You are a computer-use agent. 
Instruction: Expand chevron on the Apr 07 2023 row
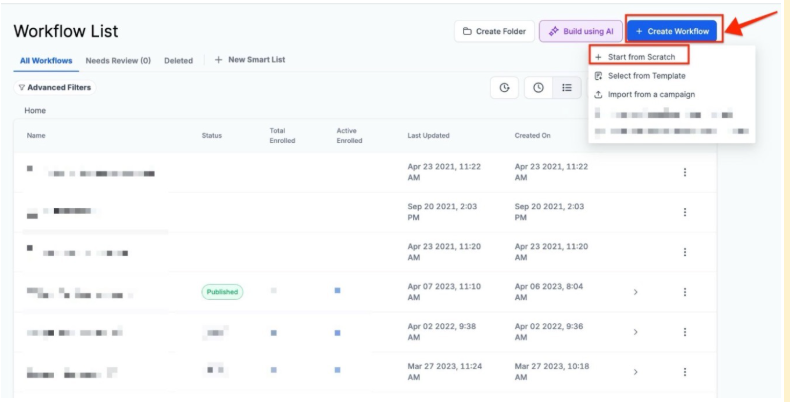tap(636, 292)
